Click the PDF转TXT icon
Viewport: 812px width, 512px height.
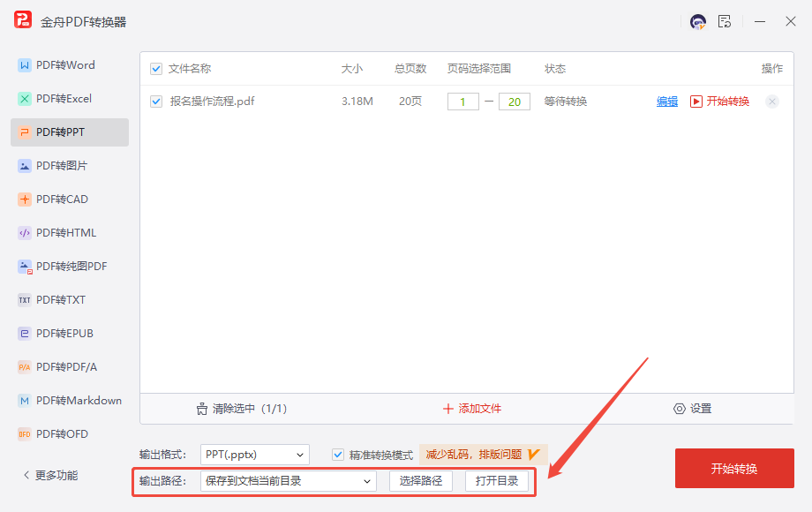[25, 300]
